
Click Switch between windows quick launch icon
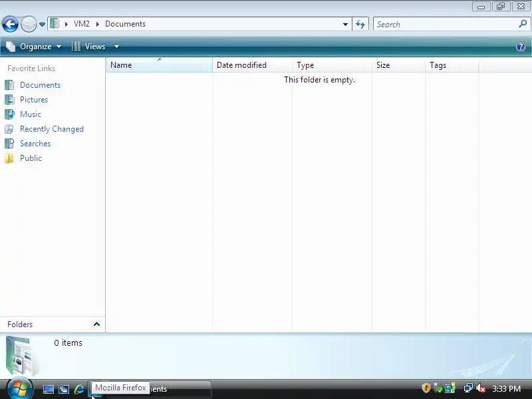pos(64,389)
